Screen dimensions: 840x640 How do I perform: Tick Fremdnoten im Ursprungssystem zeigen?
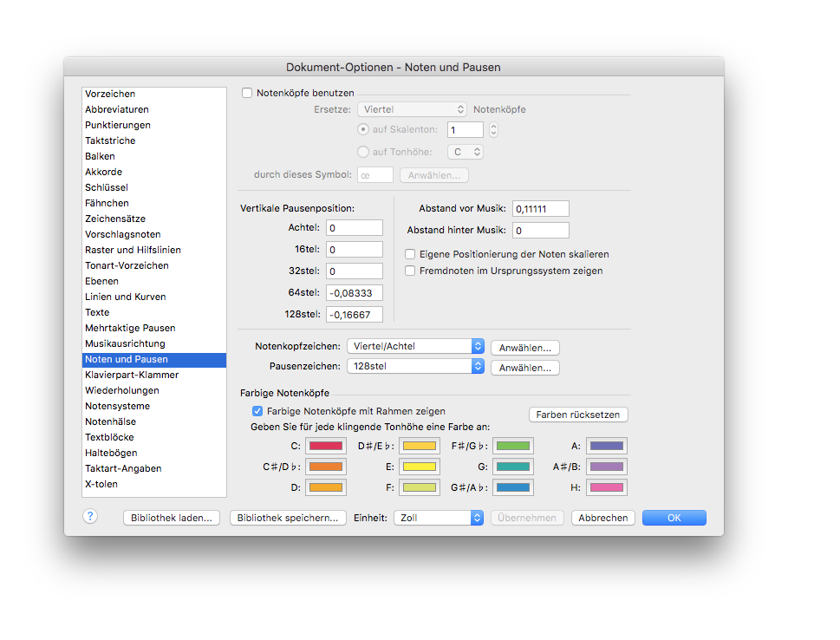pyautogui.click(x=410, y=271)
